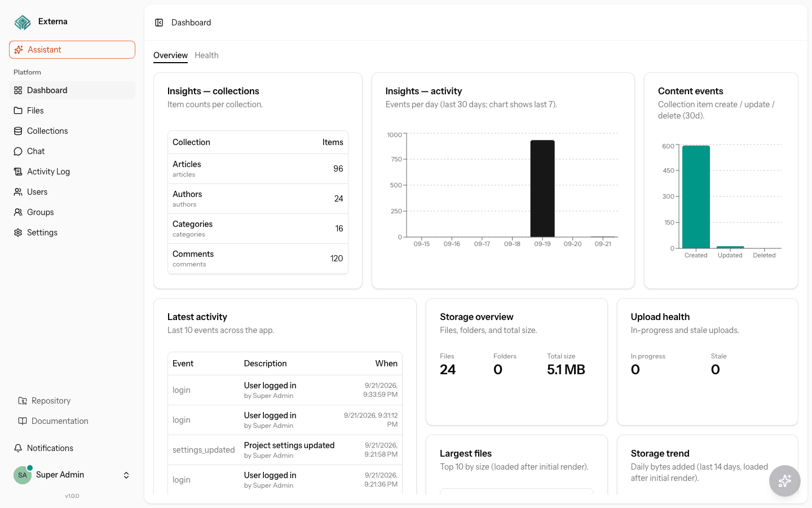The image size is (812, 508).
Task: Click the v1.0.0 version label
Action: pos(72,496)
